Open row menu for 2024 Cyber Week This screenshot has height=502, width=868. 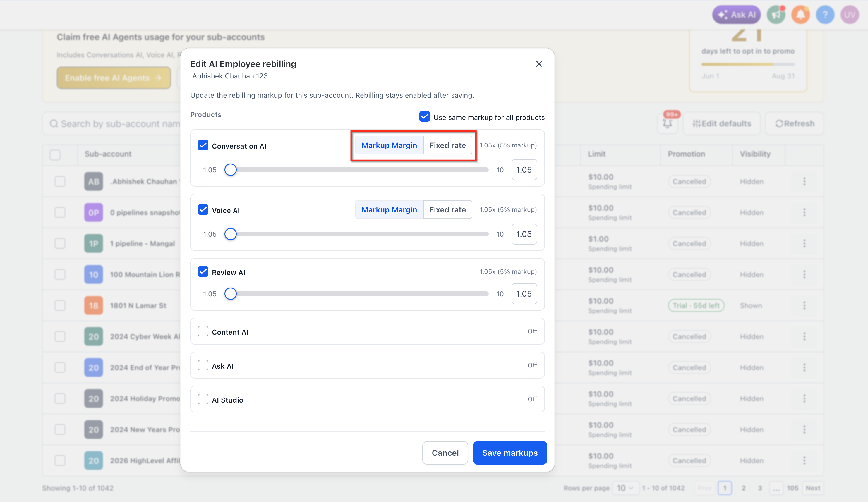[804, 336]
